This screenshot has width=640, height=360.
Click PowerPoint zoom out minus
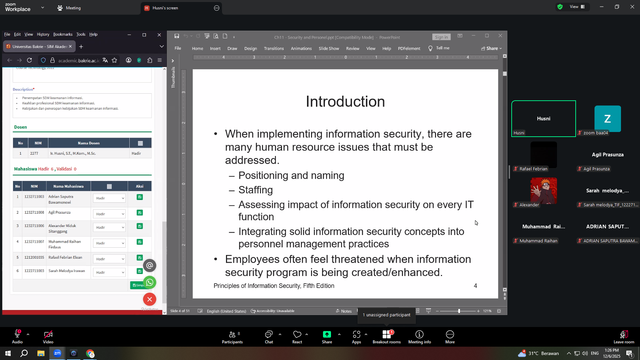coord(437,311)
